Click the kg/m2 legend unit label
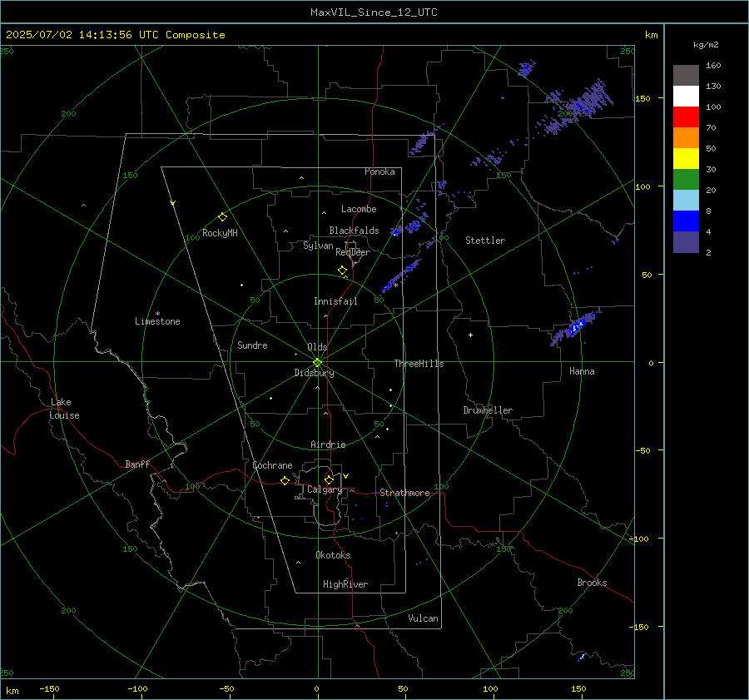This screenshot has height=700, width=749. click(x=706, y=45)
